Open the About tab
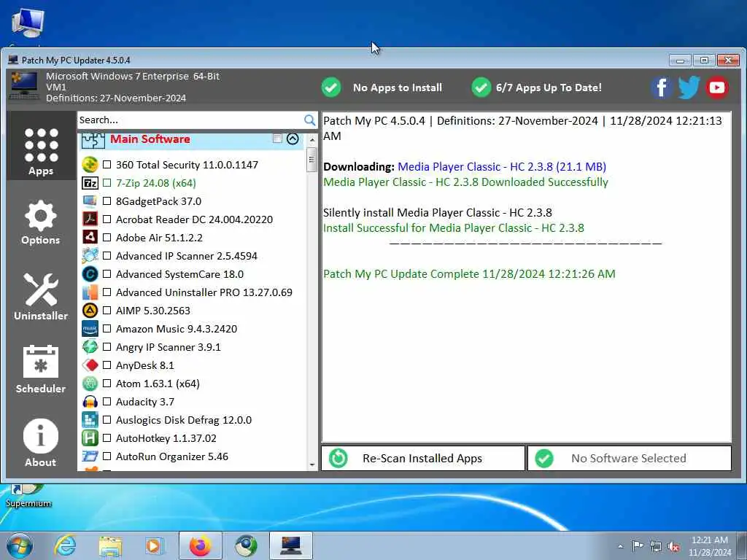The height and width of the screenshot is (560, 747). coord(41,443)
